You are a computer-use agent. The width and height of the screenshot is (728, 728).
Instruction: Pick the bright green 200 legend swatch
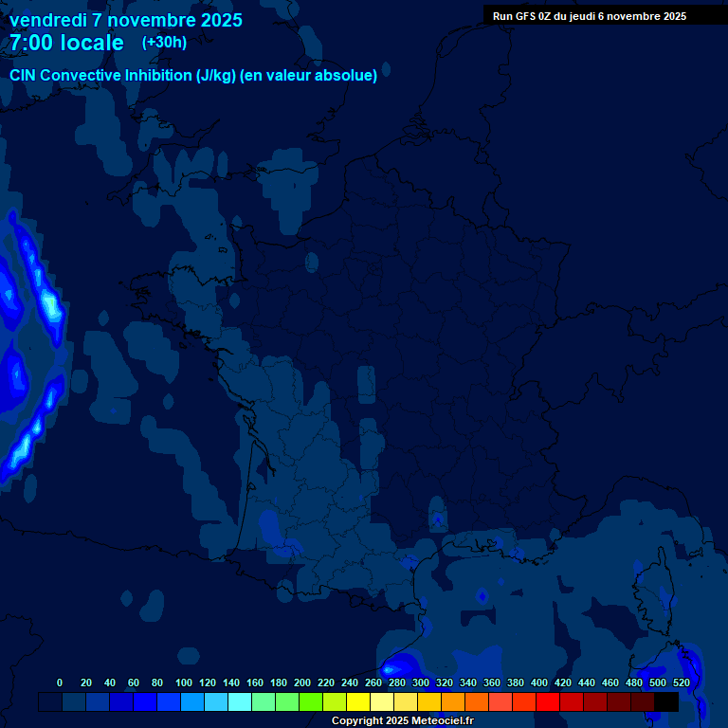tap(311, 702)
